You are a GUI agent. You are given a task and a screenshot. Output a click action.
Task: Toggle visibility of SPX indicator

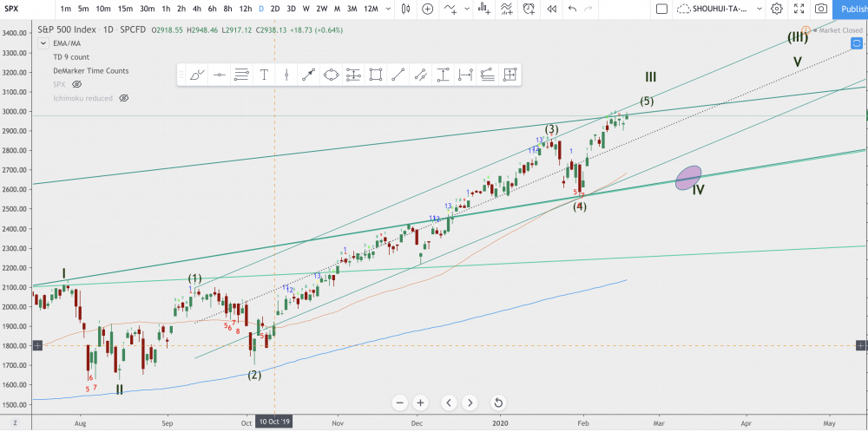coord(76,84)
